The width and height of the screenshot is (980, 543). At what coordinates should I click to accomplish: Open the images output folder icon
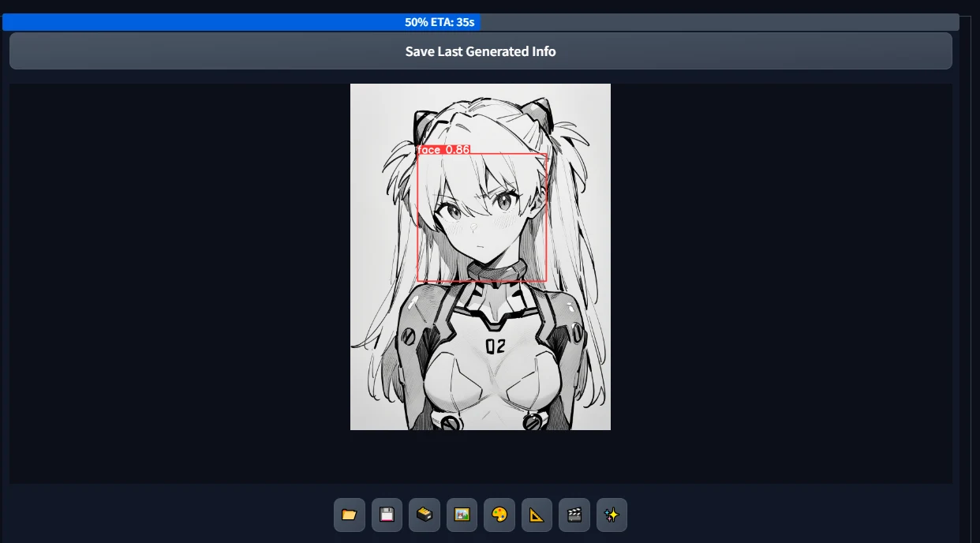(x=350, y=515)
